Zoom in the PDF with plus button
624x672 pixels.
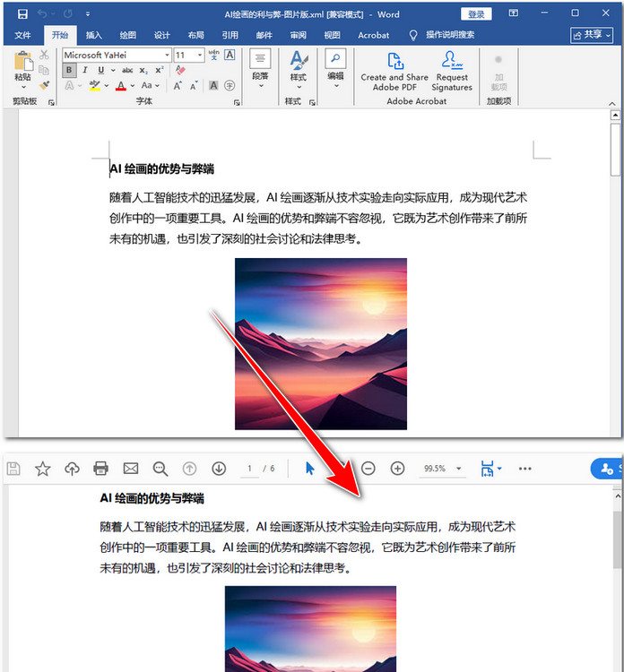pyautogui.click(x=397, y=469)
